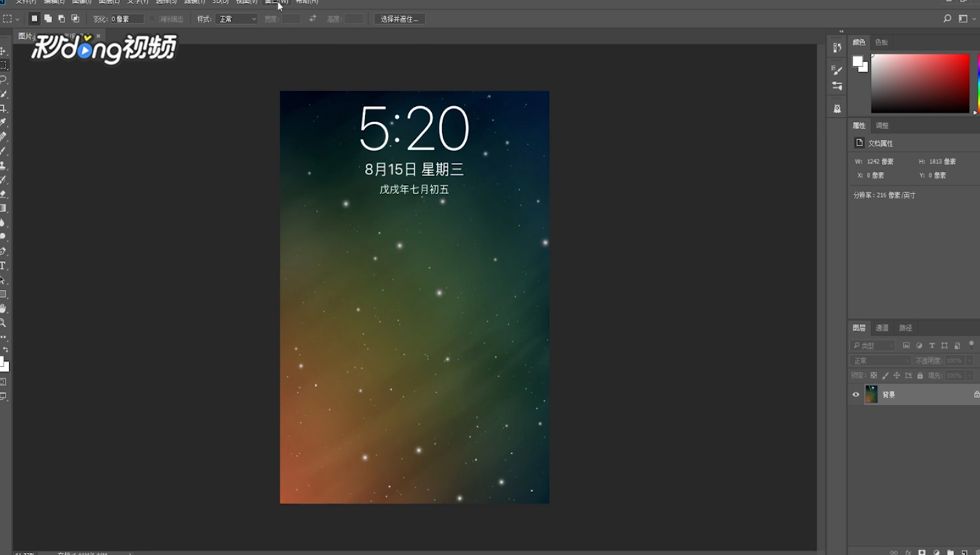Select the Hand tool
Screen dimensions: 980x555
coord(3,309)
